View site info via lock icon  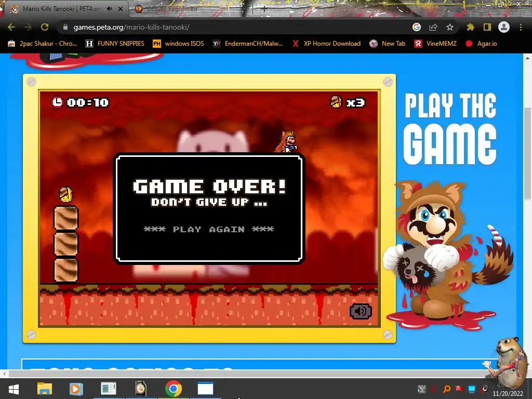[65, 27]
